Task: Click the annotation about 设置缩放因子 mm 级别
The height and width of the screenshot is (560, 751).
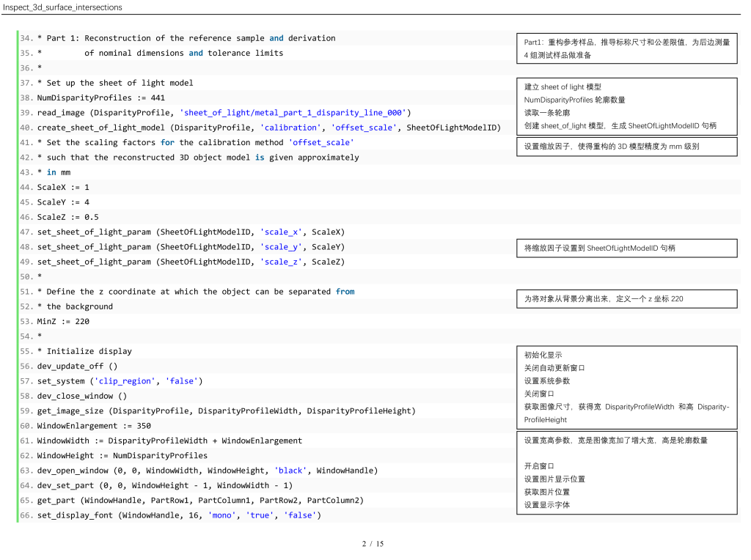Action: [x=626, y=147]
